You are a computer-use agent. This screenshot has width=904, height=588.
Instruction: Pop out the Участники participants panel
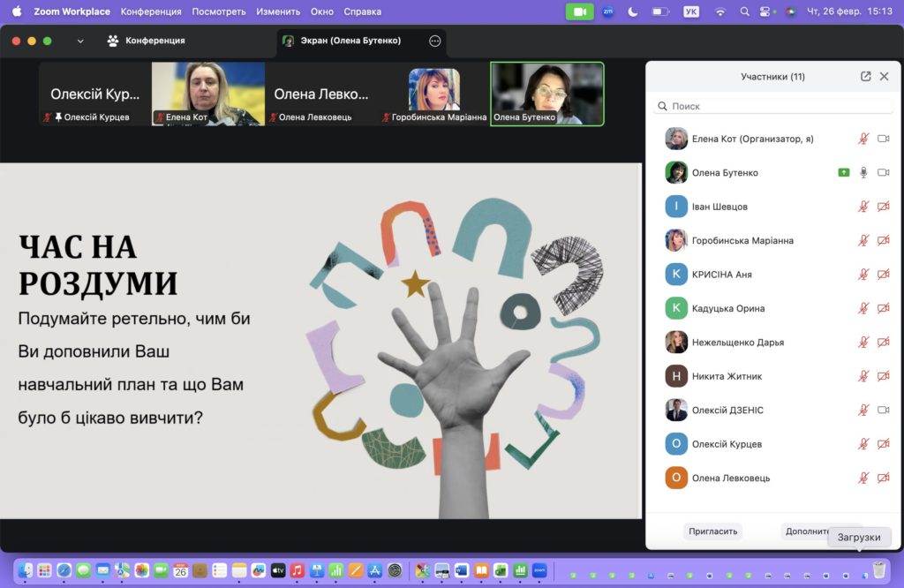[x=865, y=77]
